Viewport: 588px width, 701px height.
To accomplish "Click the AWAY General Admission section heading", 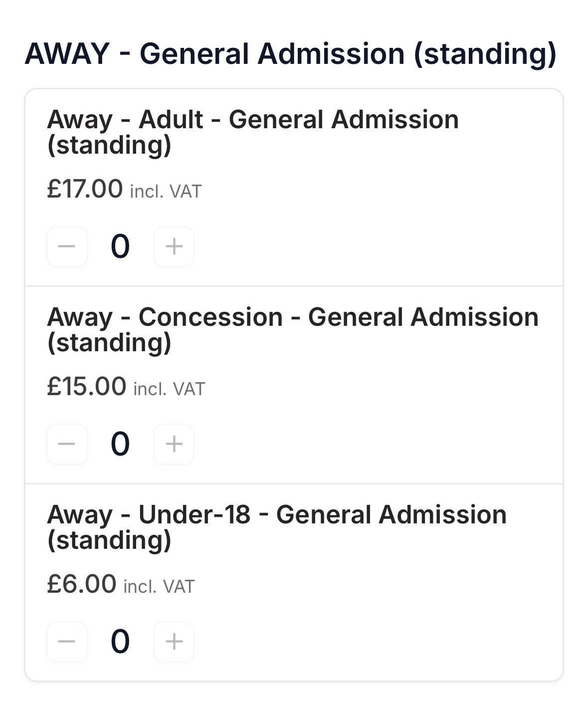I will click(x=290, y=54).
